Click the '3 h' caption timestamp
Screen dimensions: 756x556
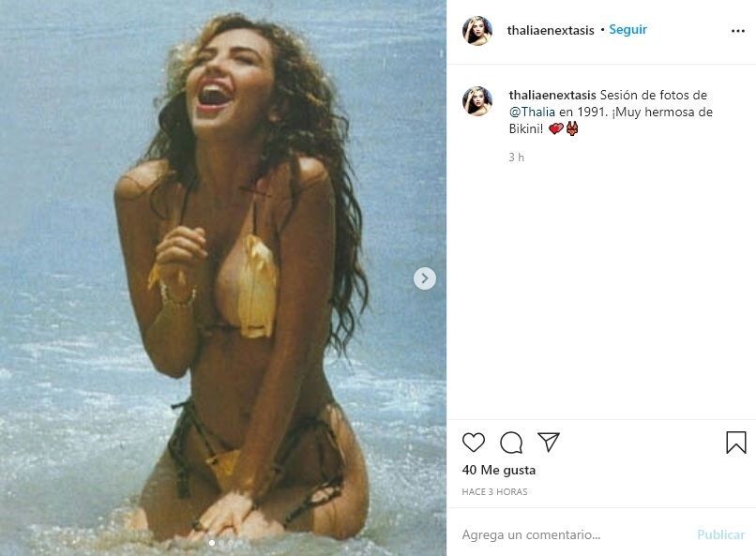[516, 158]
